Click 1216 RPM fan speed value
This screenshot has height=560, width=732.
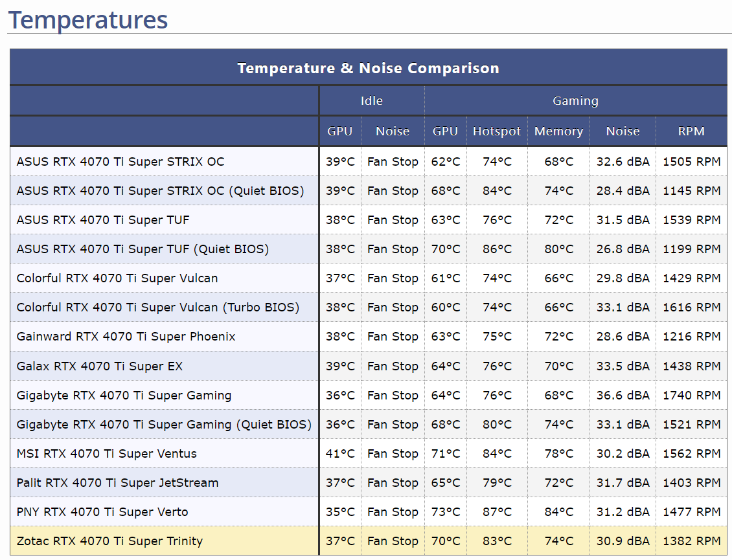pyautogui.click(x=691, y=337)
